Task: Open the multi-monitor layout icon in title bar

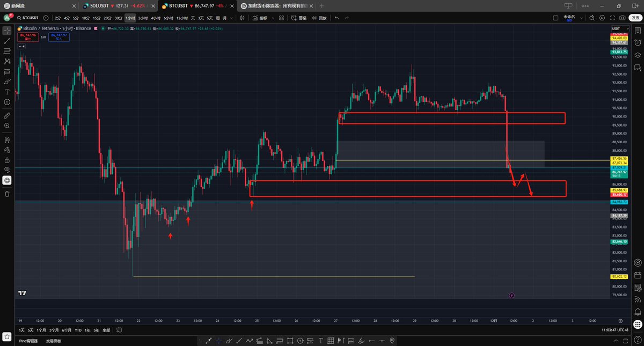Action: (569, 6)
